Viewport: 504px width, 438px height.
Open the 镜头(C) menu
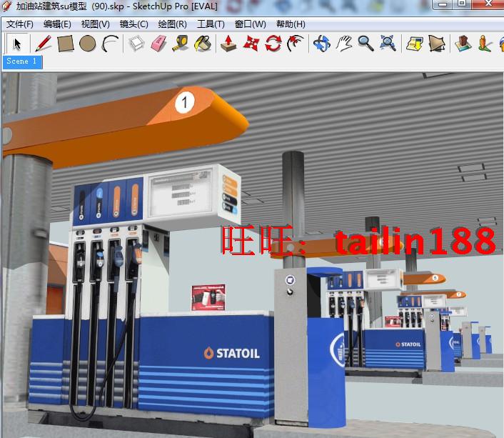(x=134, y=24)
